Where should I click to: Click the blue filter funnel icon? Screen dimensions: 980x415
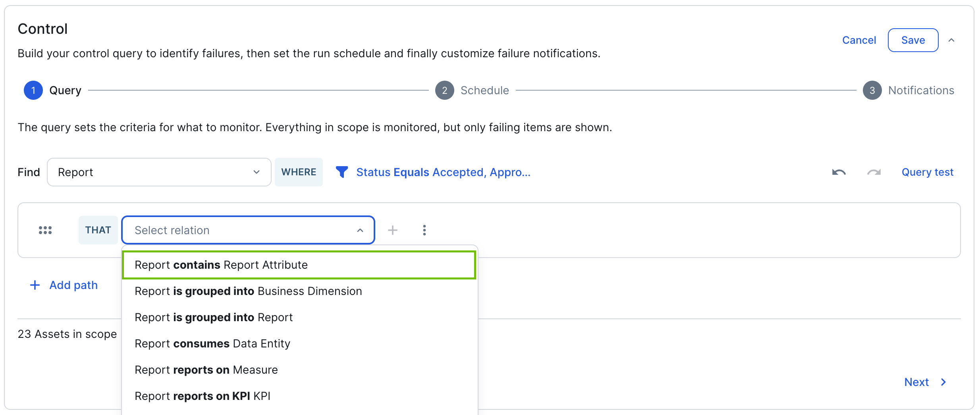coord(341,172)
